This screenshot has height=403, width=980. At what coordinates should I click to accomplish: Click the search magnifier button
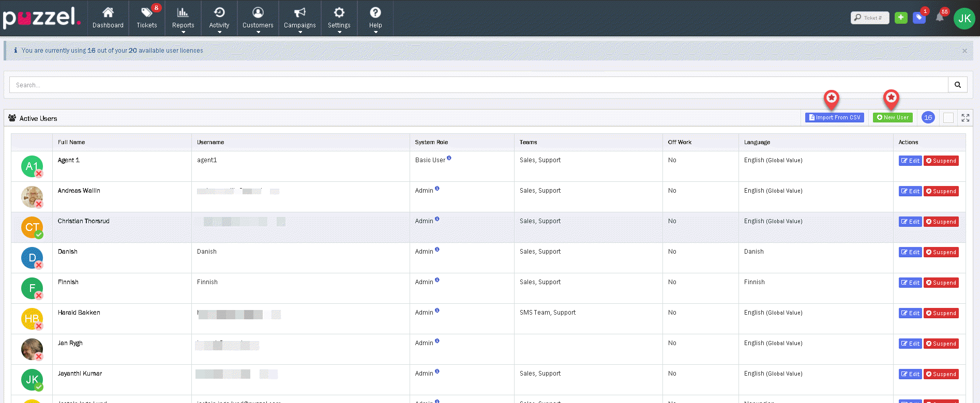[x=957, y=85]
